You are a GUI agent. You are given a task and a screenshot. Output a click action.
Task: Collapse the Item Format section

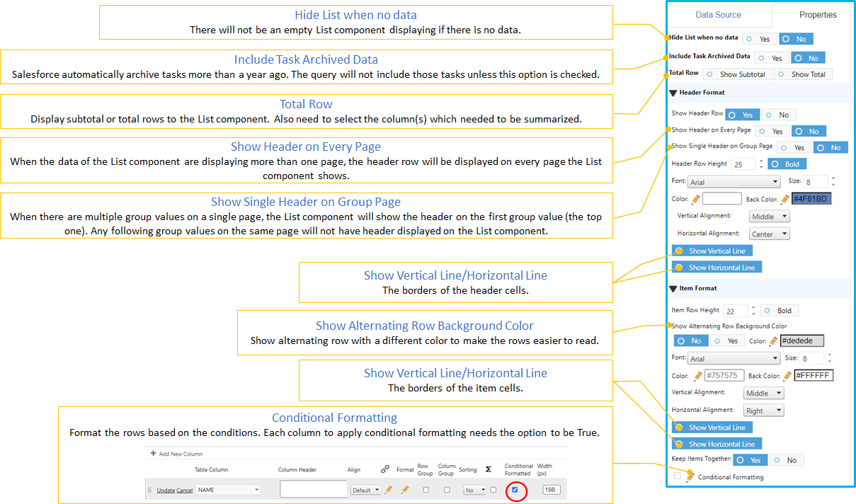[x=673, y=289]
